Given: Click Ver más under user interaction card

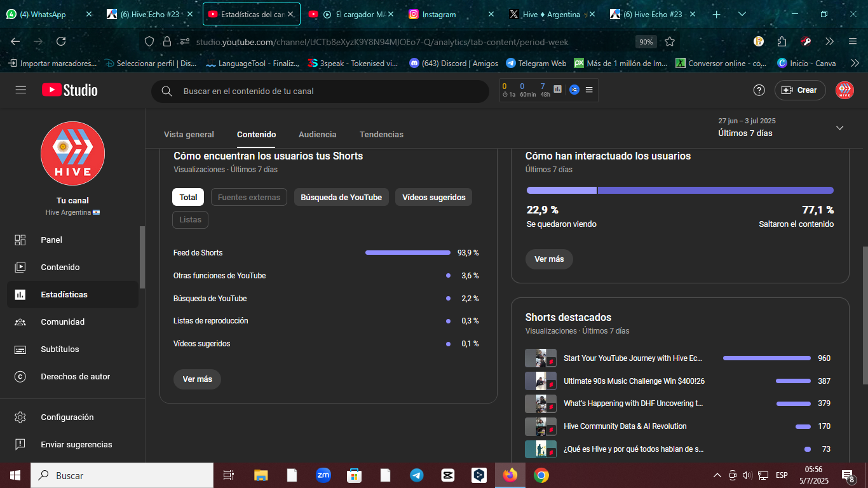Looking at the screenshot, I should 549,259.
